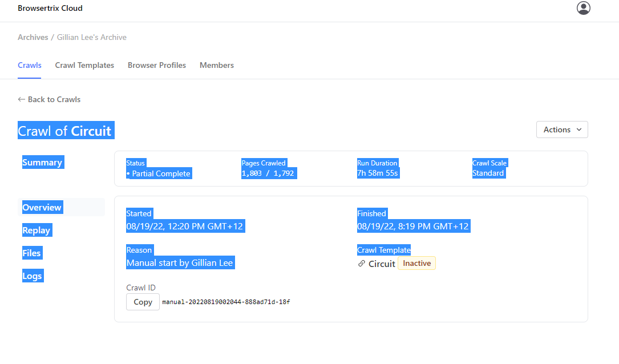Open the user account menu
This screenshot has width=619, height=364.
583,8
